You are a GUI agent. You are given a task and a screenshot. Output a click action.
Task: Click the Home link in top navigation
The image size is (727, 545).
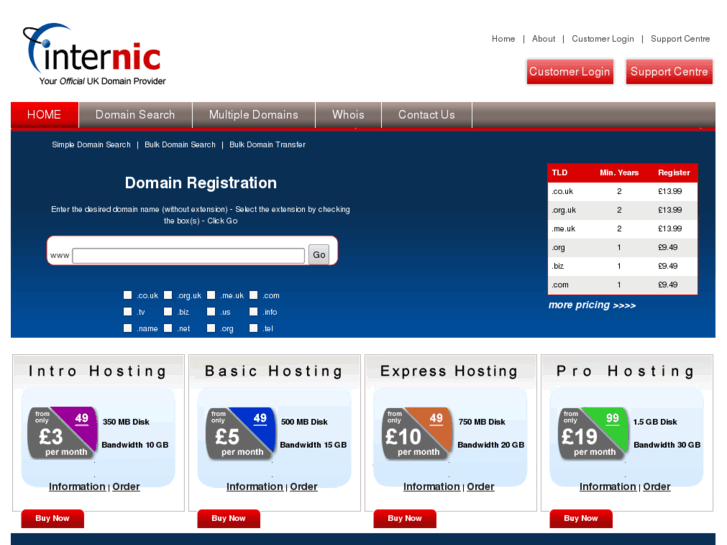pos(503,39)
